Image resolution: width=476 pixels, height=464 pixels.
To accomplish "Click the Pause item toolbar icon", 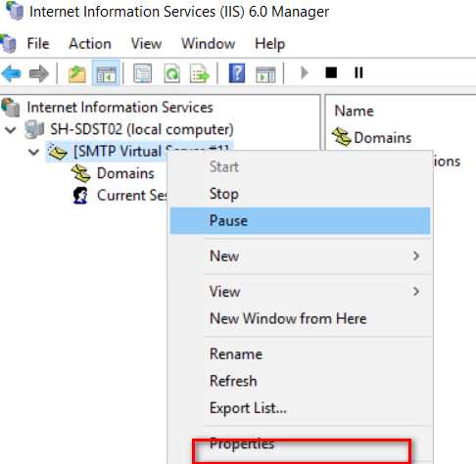I will 358,72.
